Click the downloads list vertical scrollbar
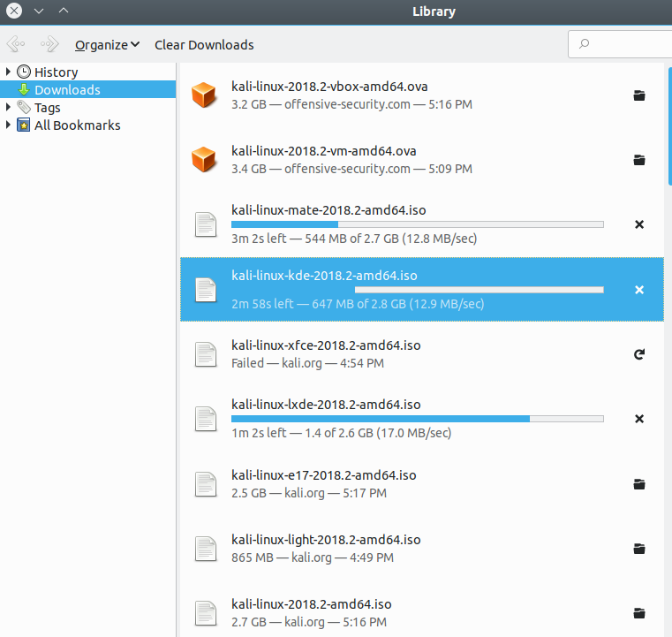This screenshot has width=672, height=637. point(670,126)
